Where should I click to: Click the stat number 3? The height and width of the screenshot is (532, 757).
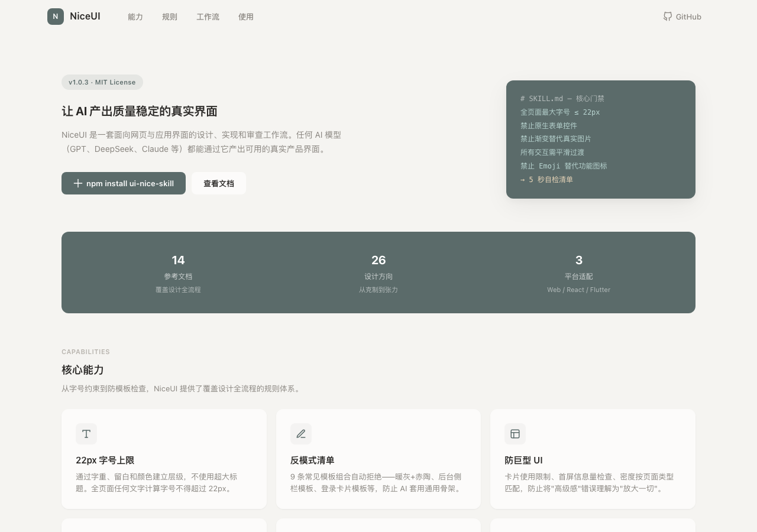click(579, 260)
